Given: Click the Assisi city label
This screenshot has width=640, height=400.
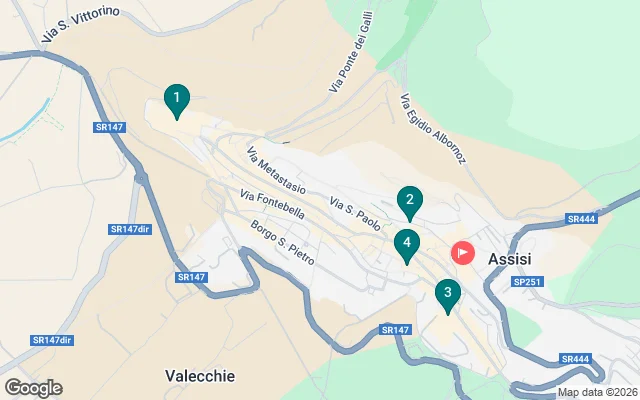Looking at the screenshot, I should (510, 259).
